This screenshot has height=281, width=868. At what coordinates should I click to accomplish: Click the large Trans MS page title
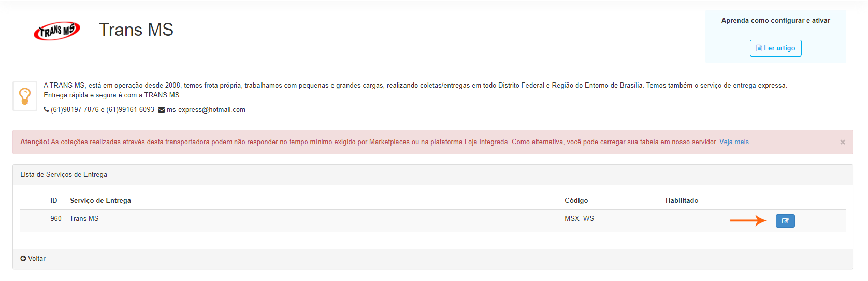pyautogui.click(x=136, y=30)
